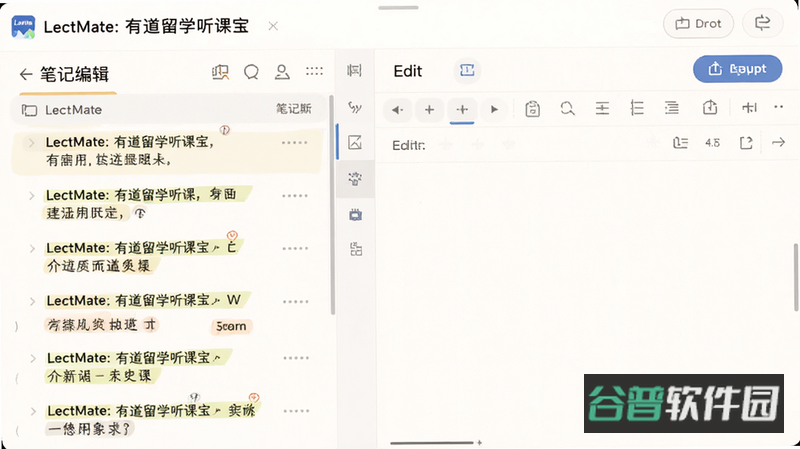Click the note list vertical scrollbar

pos(333,204)
